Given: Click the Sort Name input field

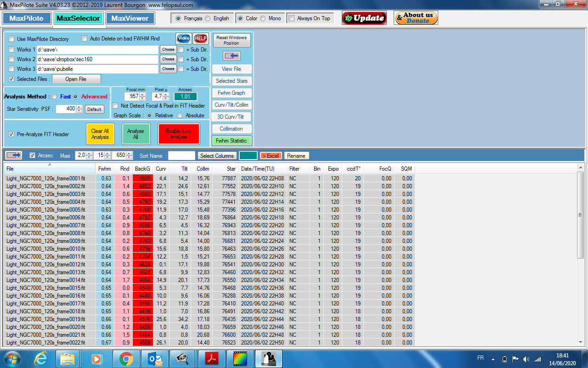Looking at the screenshot, I should click(181, 156).
